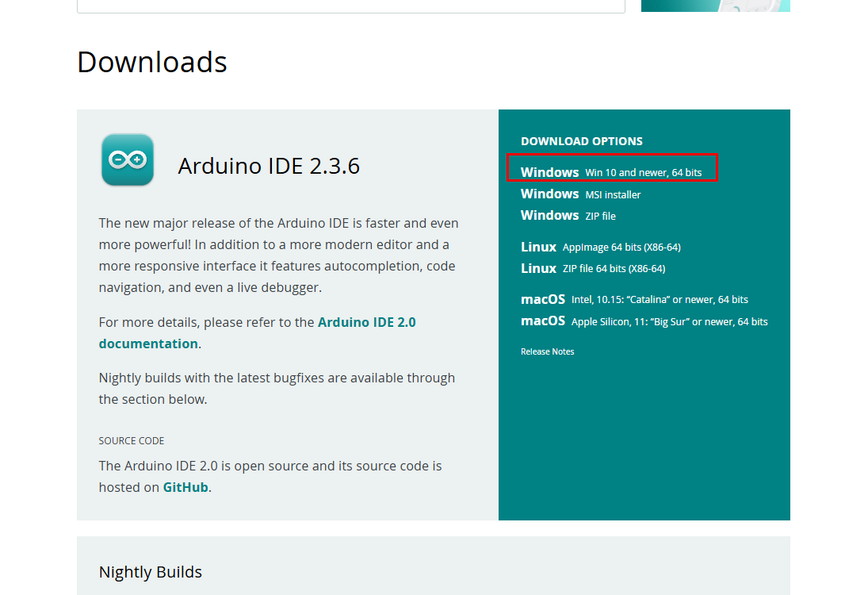Image resolution: width=868 pixels, height=595 pixels.
Task: Download Linux ZIP file 64 bits
Action: coord(593,269)
